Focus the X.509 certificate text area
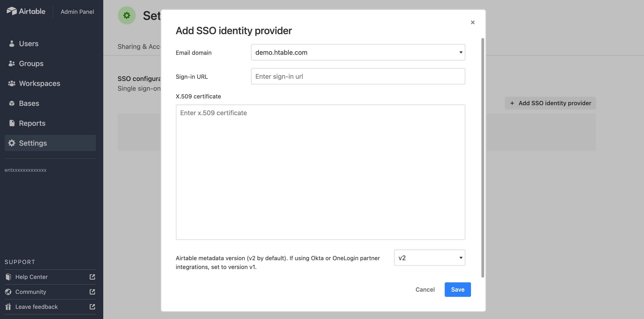This screenshot has width=644, height=319. click(x=320, y=172)
